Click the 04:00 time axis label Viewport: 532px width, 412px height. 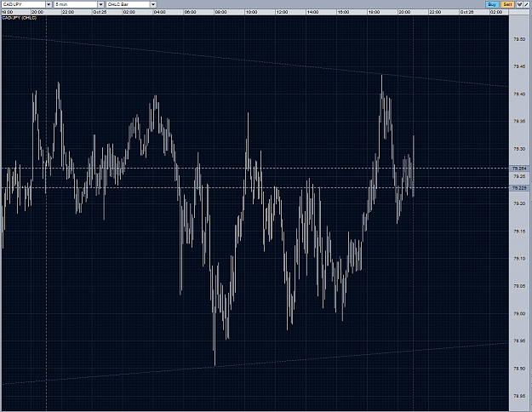[x=160, y=12]
